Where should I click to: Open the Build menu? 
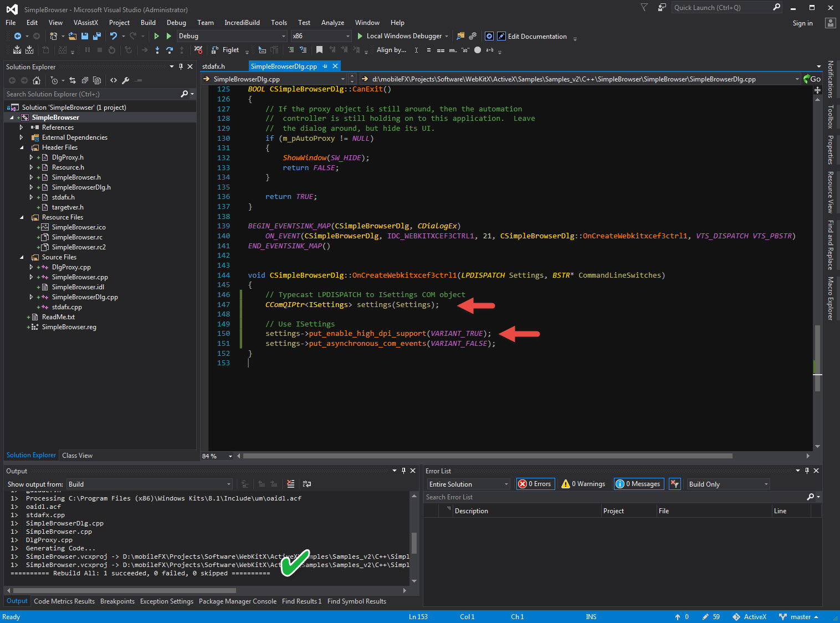click(x=148, y=23)
